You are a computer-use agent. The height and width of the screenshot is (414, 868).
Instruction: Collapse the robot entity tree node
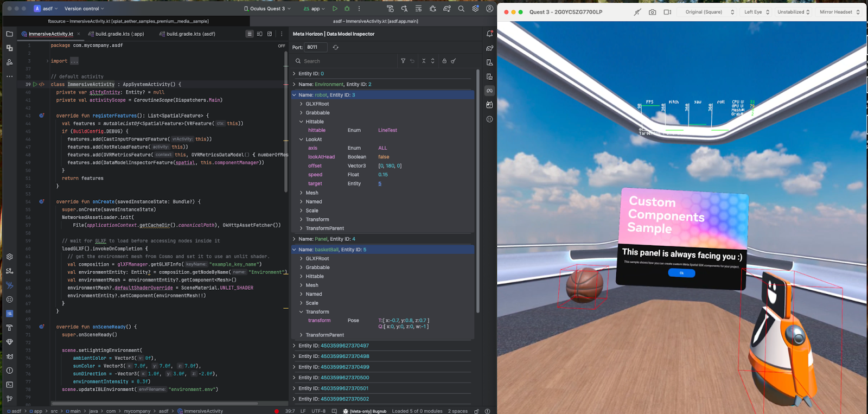pos(294,95)
